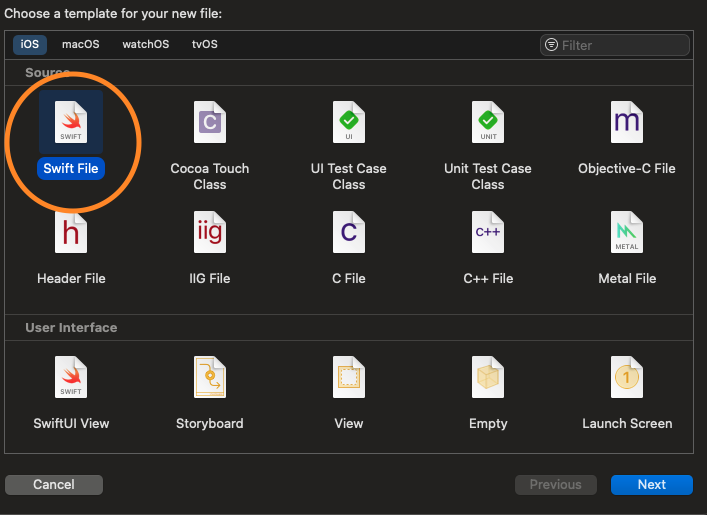Click the Previous button
Viewport: 707px width, 515px height.
click(x=556, y=484)
